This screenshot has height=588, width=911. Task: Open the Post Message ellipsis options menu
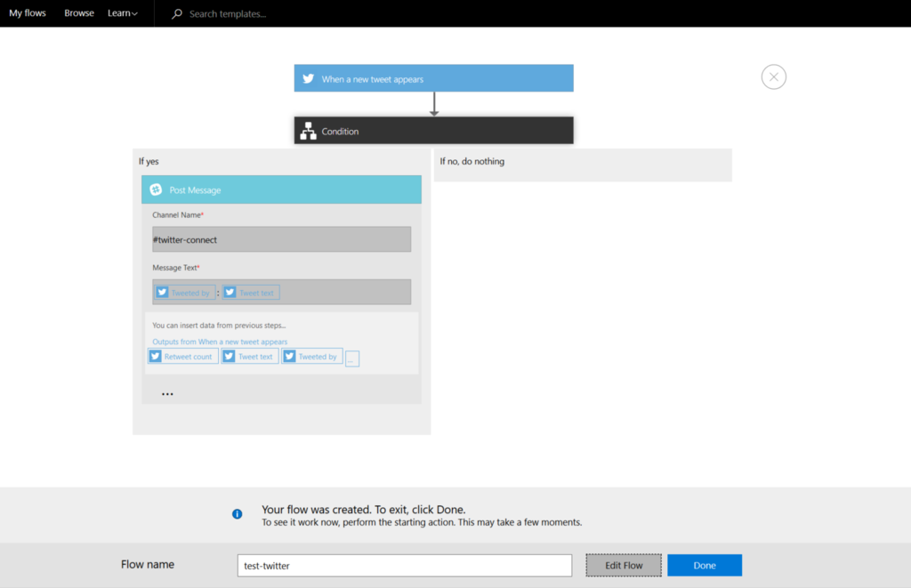[167, 394]
